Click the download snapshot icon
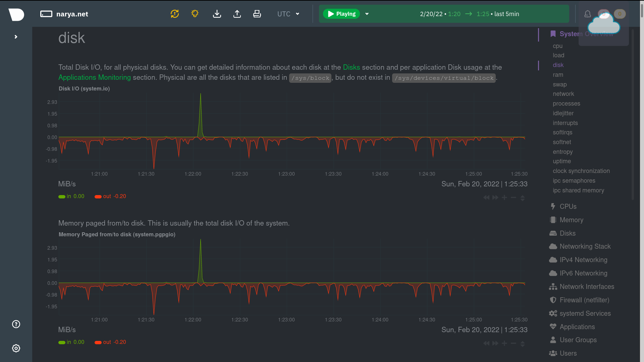The image size is (644, 362). (x=217, y=14)
